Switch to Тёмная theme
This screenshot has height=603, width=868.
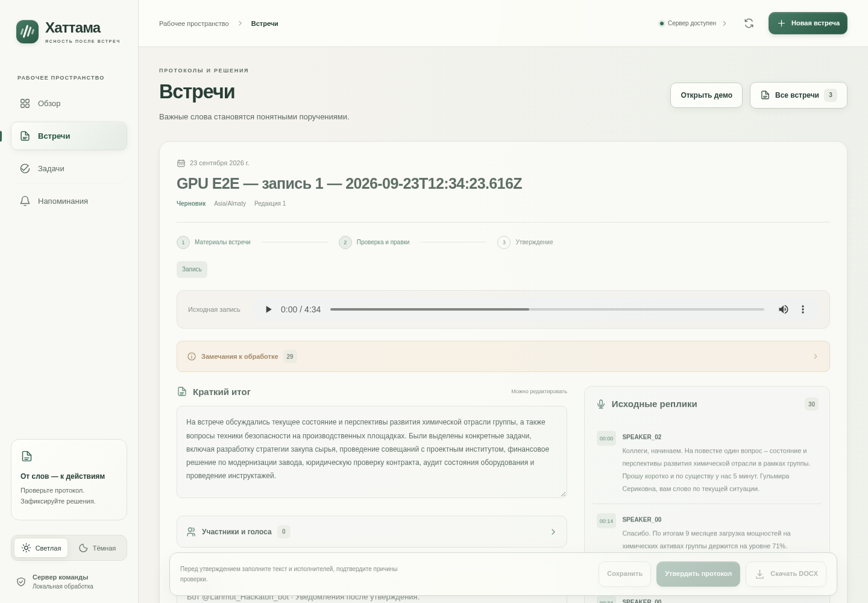pyautogui.click(x=98, y=548)
